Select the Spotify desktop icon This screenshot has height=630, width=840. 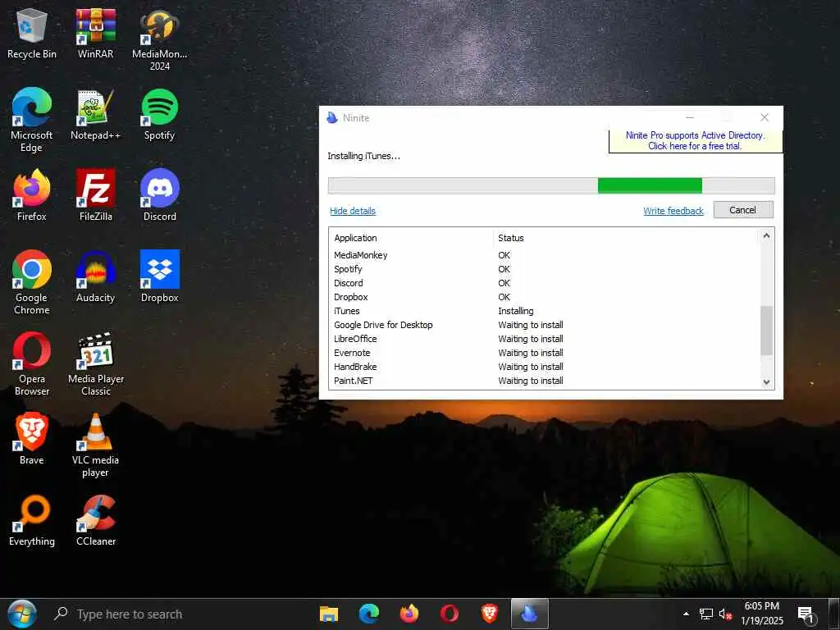click(160, 115)
